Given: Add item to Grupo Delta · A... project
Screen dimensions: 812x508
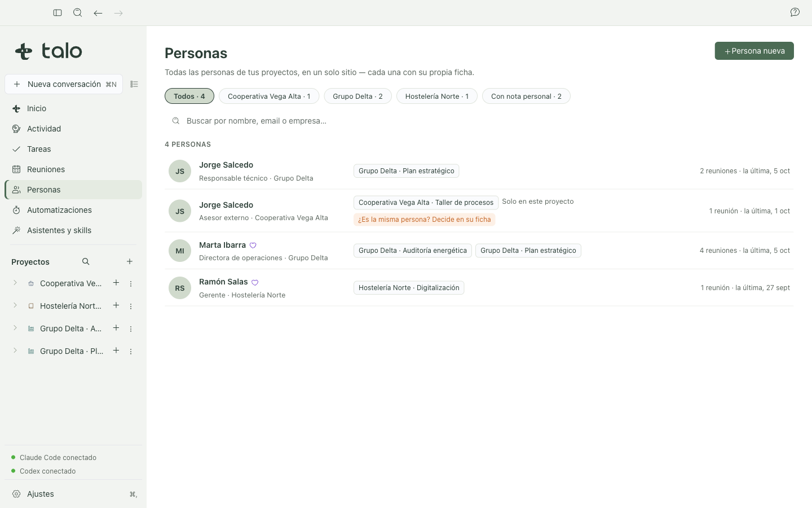Looking at the screenshot, I should pyautogui.click(x=116, y=328).
